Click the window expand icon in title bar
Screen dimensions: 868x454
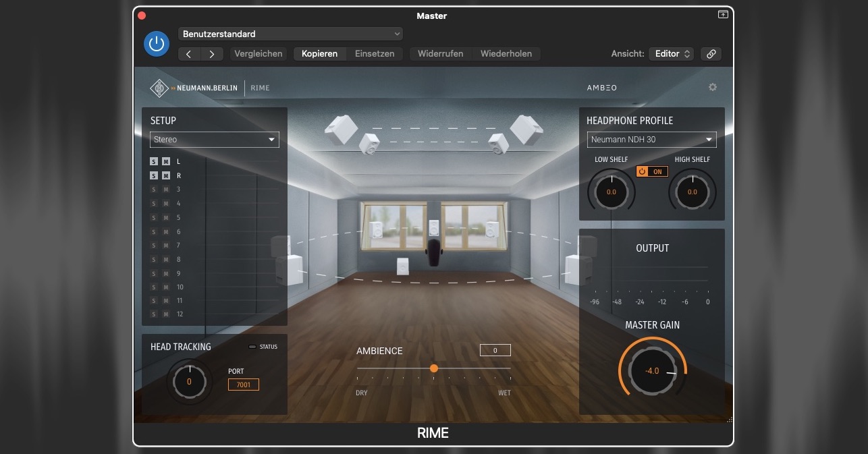723,14
